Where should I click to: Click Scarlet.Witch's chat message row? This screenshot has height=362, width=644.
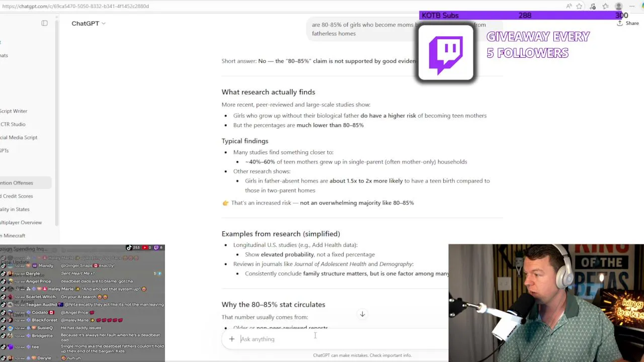[x=83, y=297]
